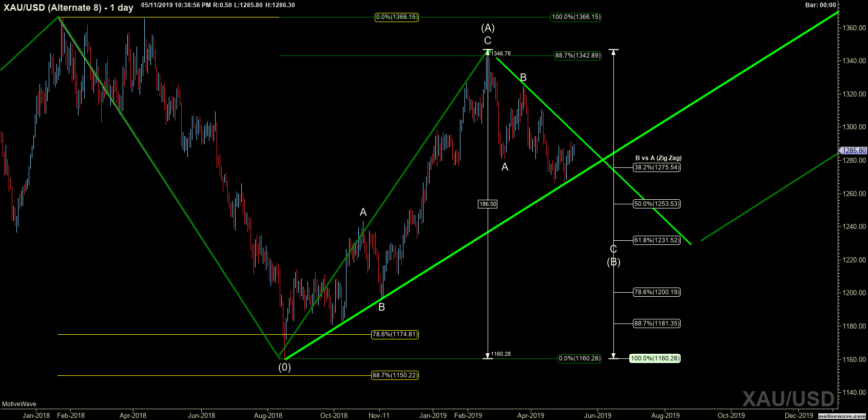Click the Aug-2018 date axis label
The image size is (868, 420).
tap(268, 415)
